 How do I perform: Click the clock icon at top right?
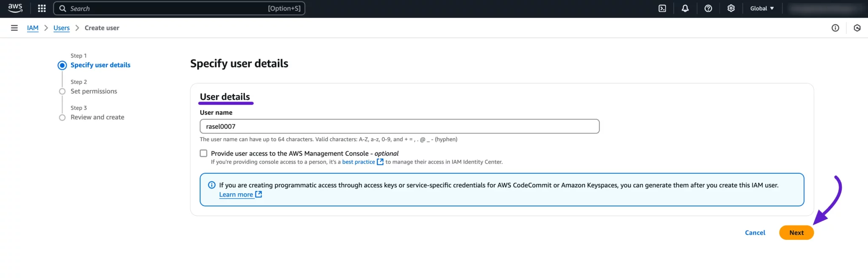pyautogui.click(x=857, y=28)
